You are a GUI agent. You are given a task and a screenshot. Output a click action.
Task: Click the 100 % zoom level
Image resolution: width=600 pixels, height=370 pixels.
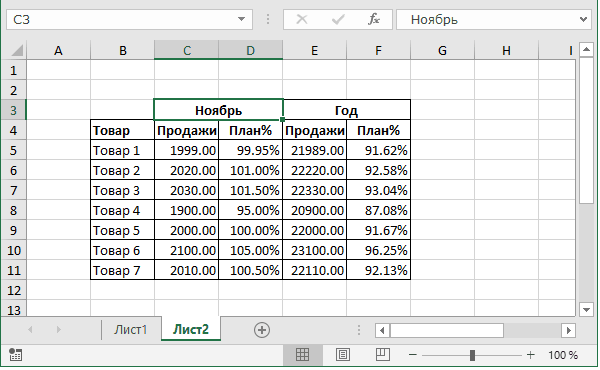coord(562,355)
